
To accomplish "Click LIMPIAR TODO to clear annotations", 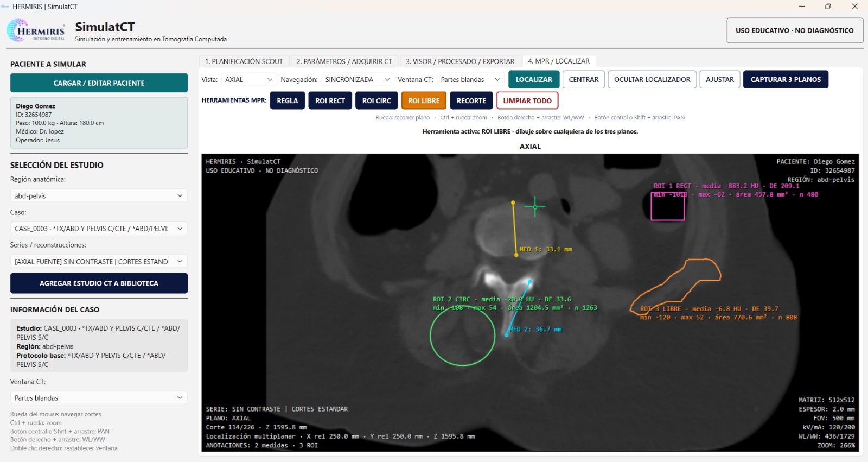I will (x=527, y=100).
